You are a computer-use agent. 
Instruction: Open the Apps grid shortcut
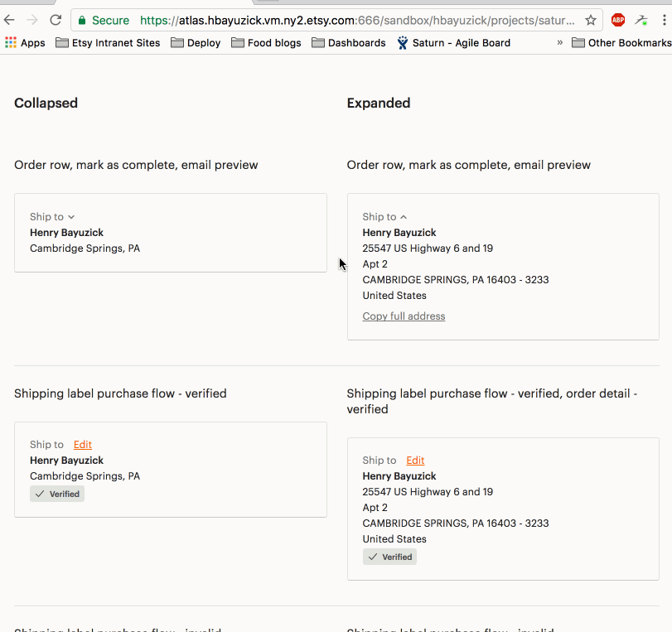tap(25, 43)
